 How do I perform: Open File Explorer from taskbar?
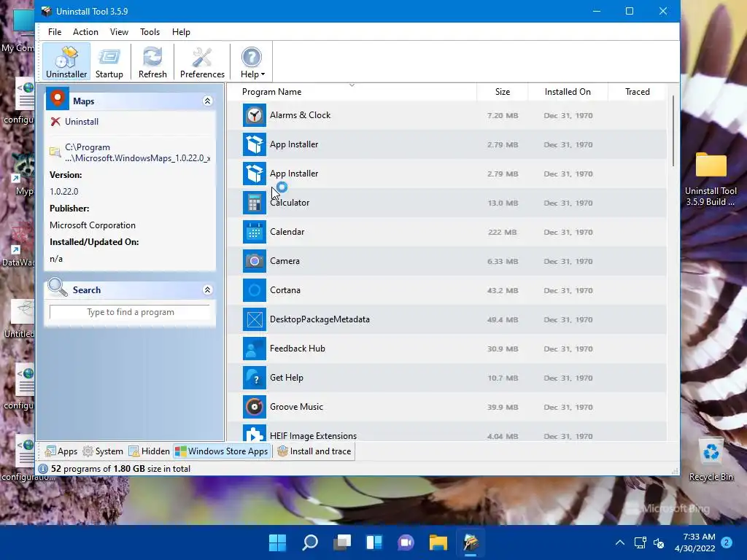click(x=438, y=542)
